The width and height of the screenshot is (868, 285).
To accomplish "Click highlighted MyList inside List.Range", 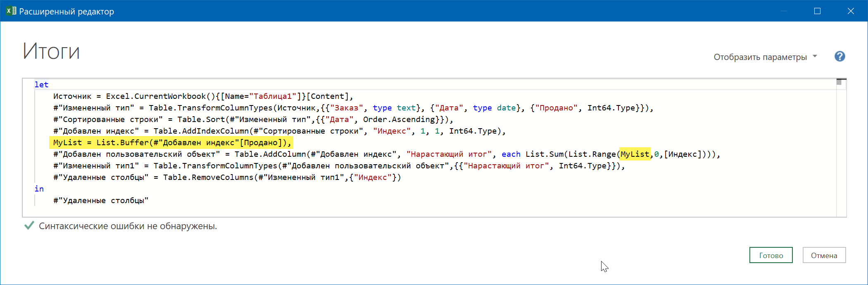I will coord(635,154).
